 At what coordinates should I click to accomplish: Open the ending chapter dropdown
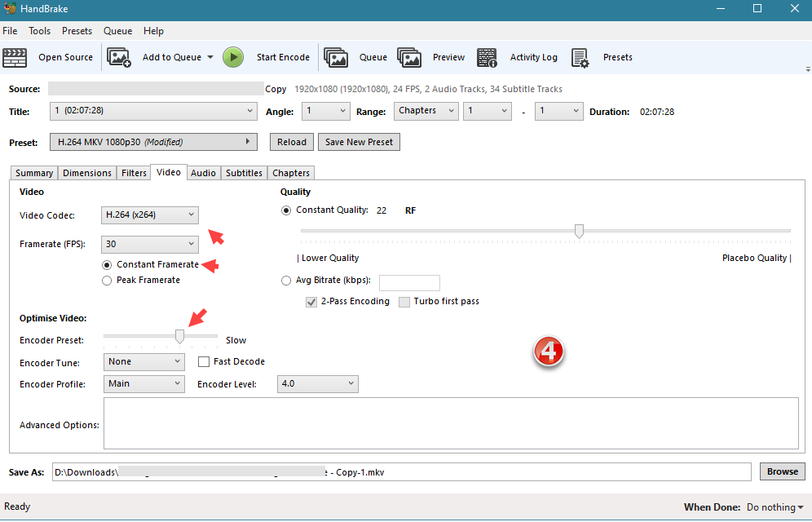click(x=559, y=111)
